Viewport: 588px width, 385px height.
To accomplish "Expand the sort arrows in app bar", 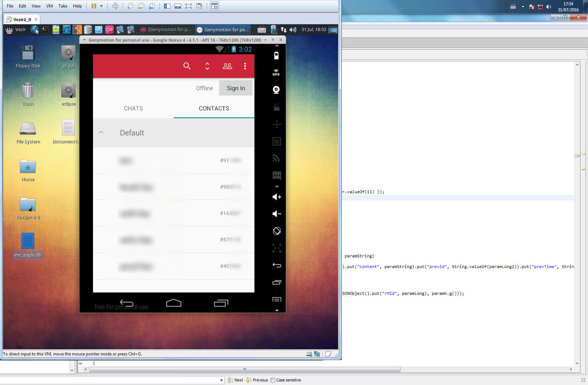I will pos(207,66).
